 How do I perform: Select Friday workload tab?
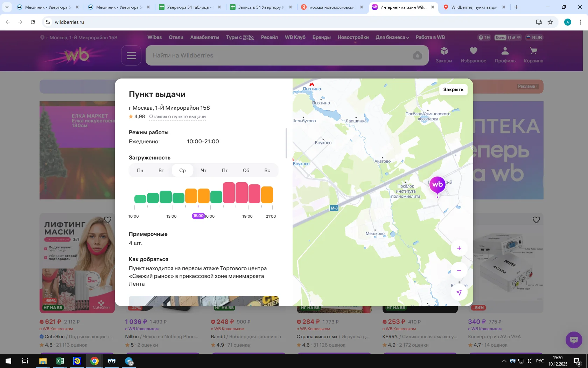click(x=225, y=170)
